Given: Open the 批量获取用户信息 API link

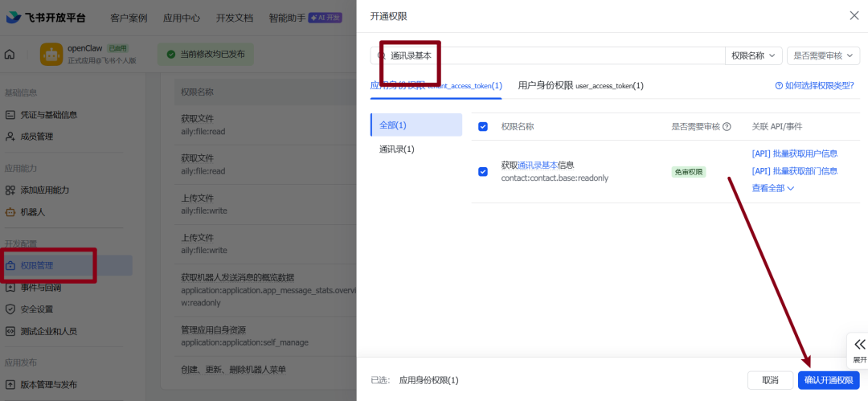Looking at the screenshot, I should click(794, 153).
